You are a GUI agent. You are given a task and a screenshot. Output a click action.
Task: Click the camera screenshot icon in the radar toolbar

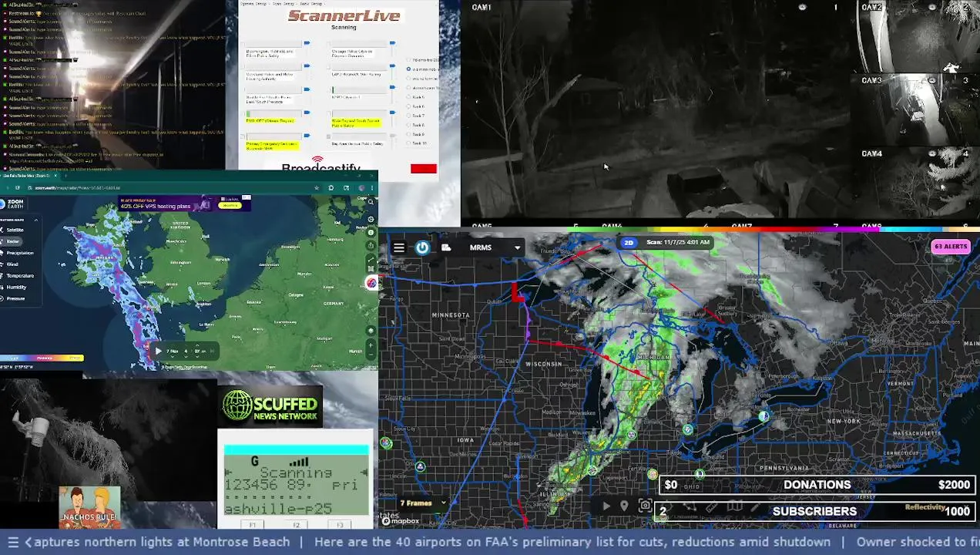click(645, 506)
